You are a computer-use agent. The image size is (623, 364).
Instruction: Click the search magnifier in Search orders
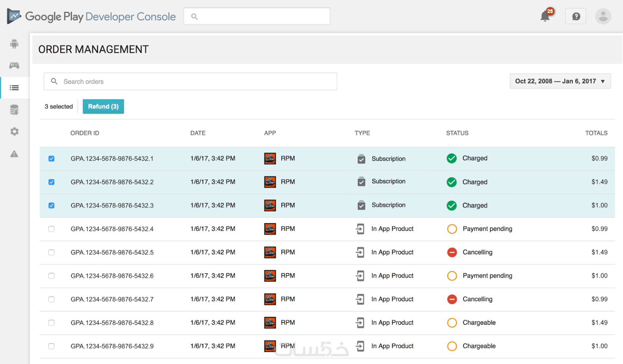[54, 81]
